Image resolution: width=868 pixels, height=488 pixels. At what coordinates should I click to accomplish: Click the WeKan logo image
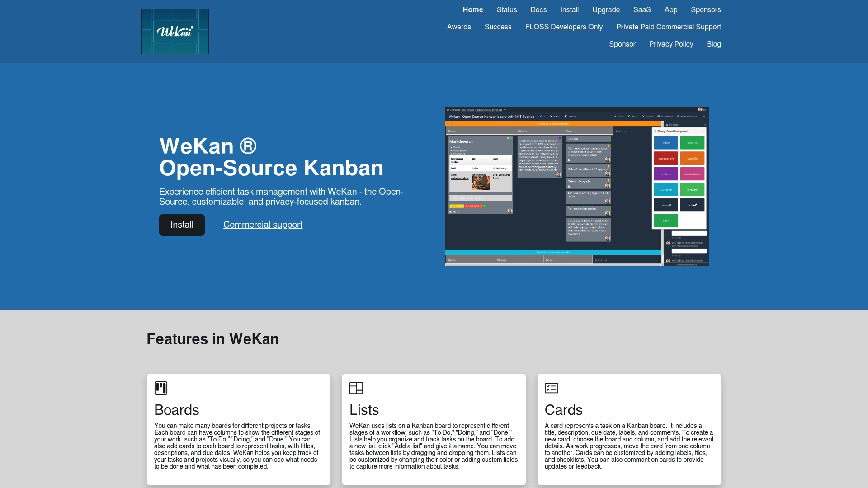pos(175,32)
